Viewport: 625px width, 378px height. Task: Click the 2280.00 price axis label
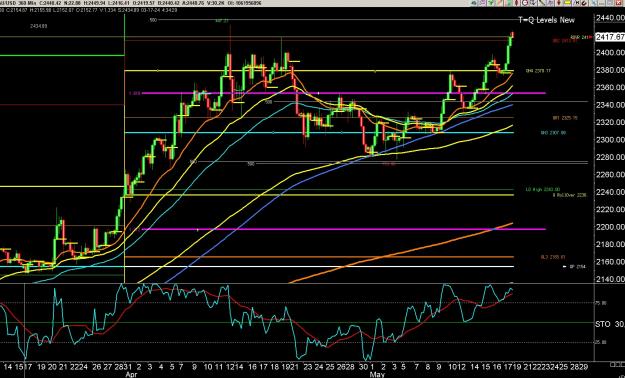point(610,157)
